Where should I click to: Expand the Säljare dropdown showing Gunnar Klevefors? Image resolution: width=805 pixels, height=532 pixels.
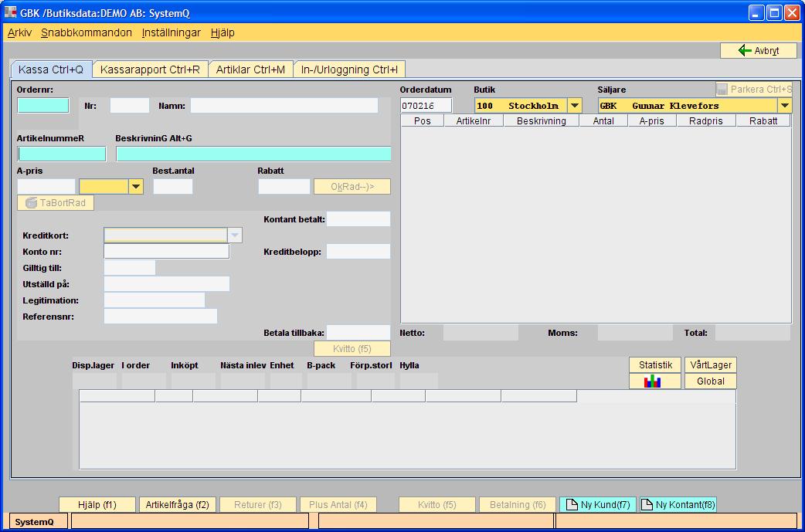(x=784, y=106)
